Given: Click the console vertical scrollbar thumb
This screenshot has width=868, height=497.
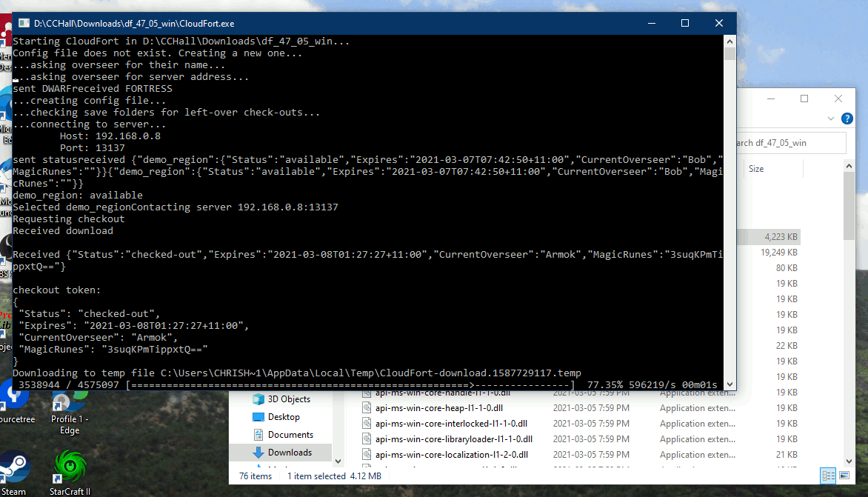Looking at the screenshot, I should (x=730, y=53).
